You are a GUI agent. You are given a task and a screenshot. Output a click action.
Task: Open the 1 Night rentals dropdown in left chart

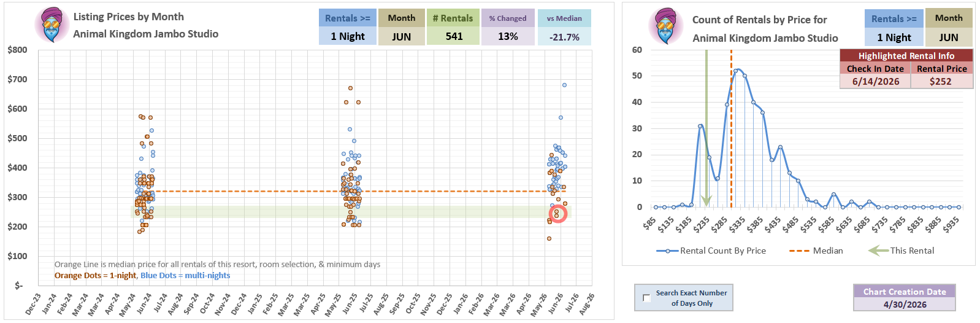(347, 36)
